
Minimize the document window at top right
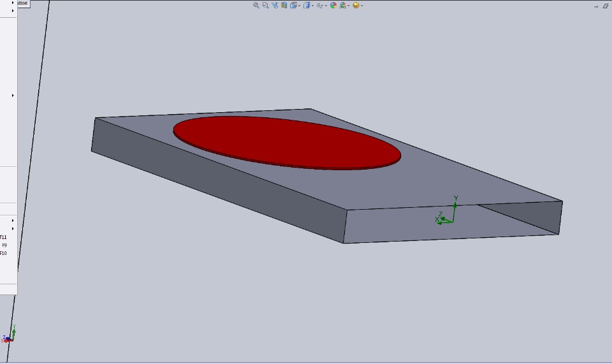(596, 6)
